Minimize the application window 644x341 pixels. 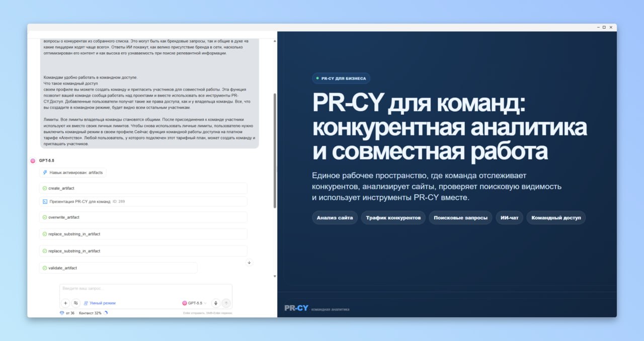click(x=597, y=27)
